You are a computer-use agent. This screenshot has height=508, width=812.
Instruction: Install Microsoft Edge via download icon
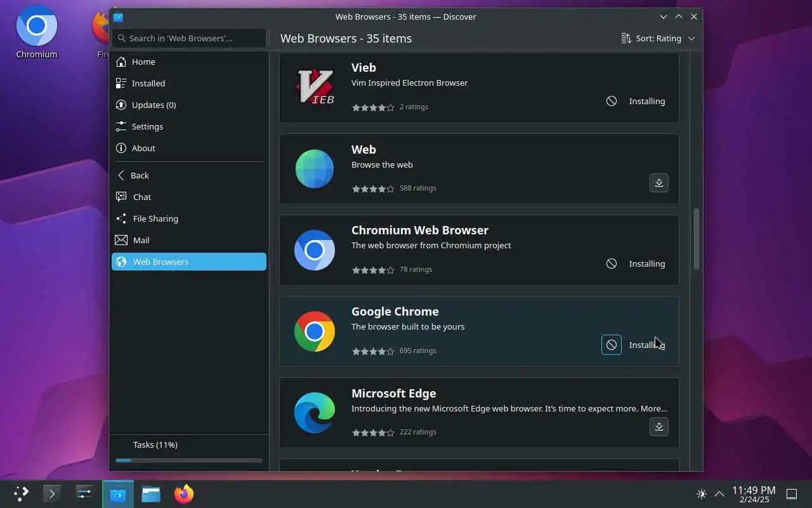(x=658, y=427)
